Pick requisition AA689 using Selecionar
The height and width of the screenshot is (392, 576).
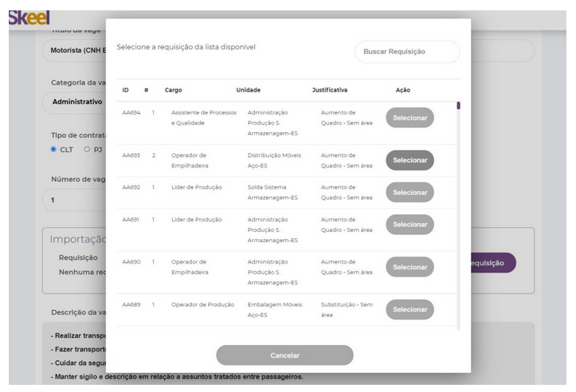pos(409,310)
